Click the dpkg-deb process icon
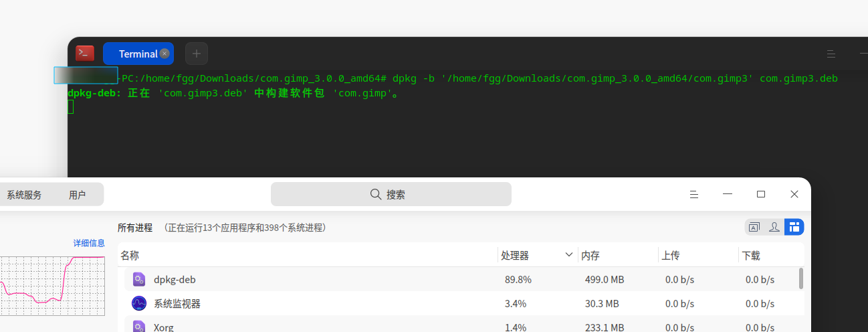 pos(138,279)
